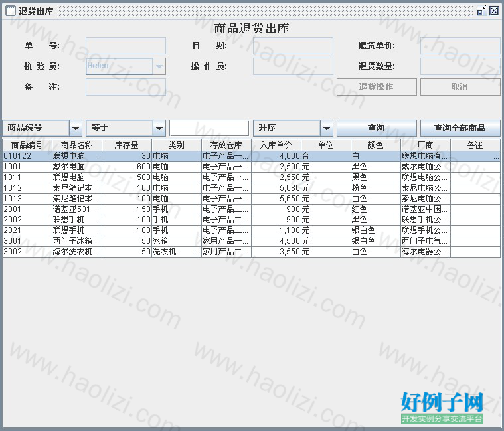Screen dimensions: 504x431
Task: Click the 4,000 price cell
Action: point(276,156)
